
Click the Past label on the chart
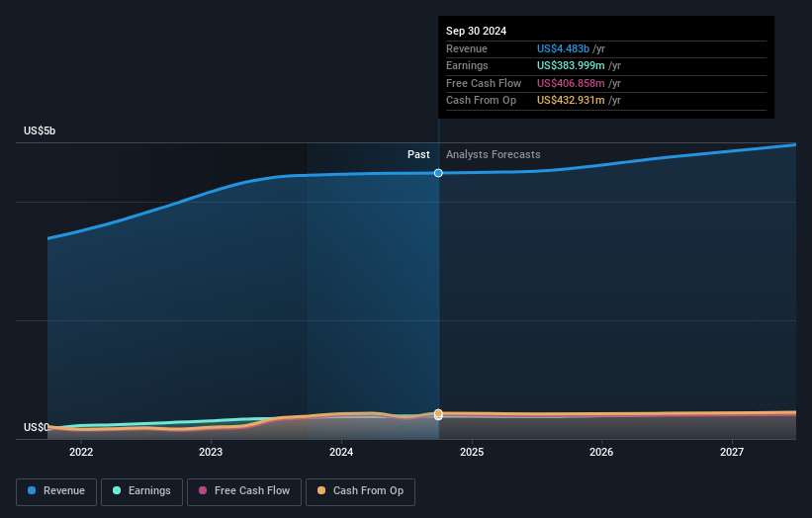tap(418, 154)
